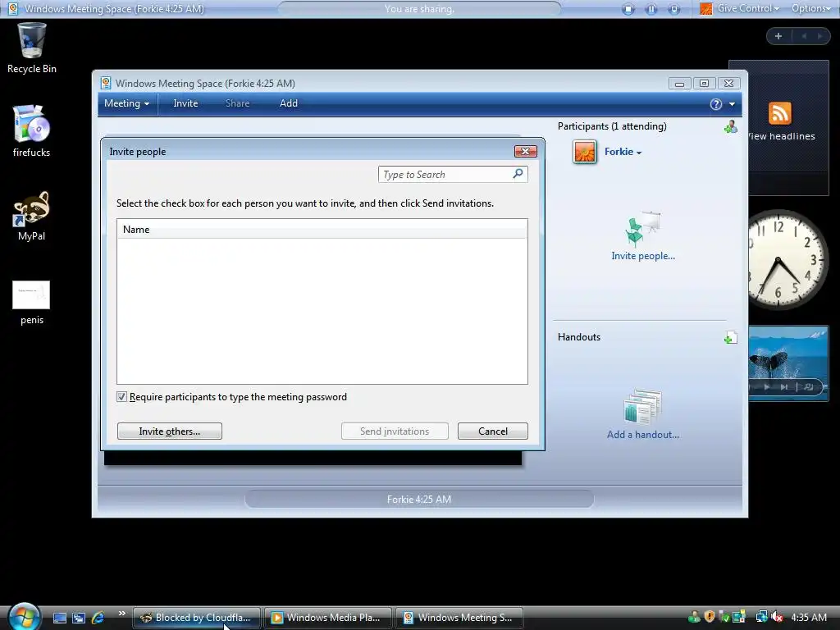
Task: Click the Invite others... button
Action: (169, 431)
